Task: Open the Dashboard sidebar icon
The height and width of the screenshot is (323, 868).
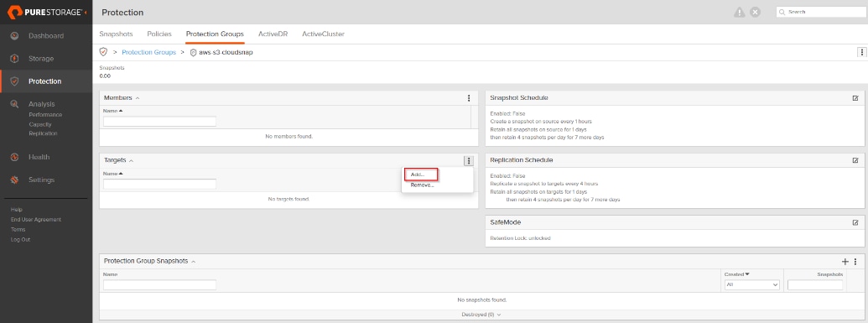Action: click(x=15, y=36)
